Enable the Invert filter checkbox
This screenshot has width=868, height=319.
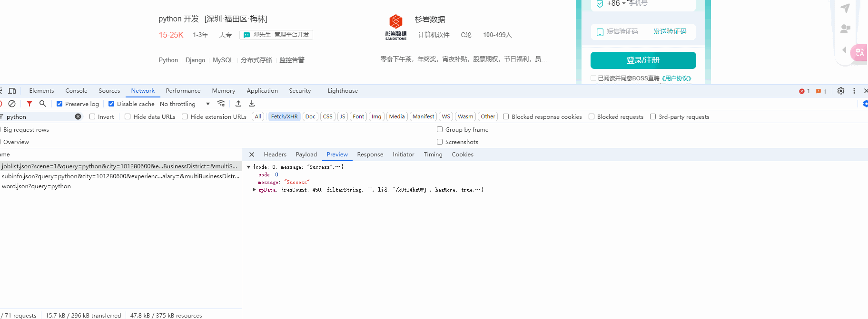(x=92, y=116)
